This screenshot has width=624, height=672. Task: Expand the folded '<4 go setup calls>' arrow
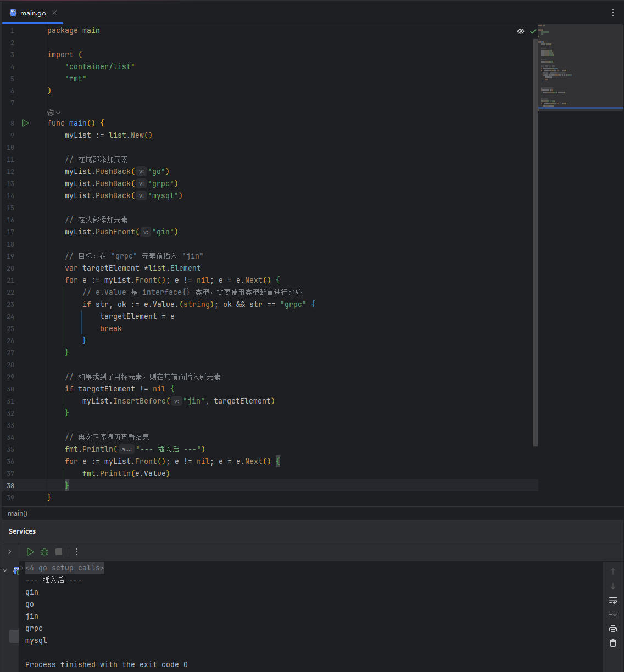(x=22, y=567)
